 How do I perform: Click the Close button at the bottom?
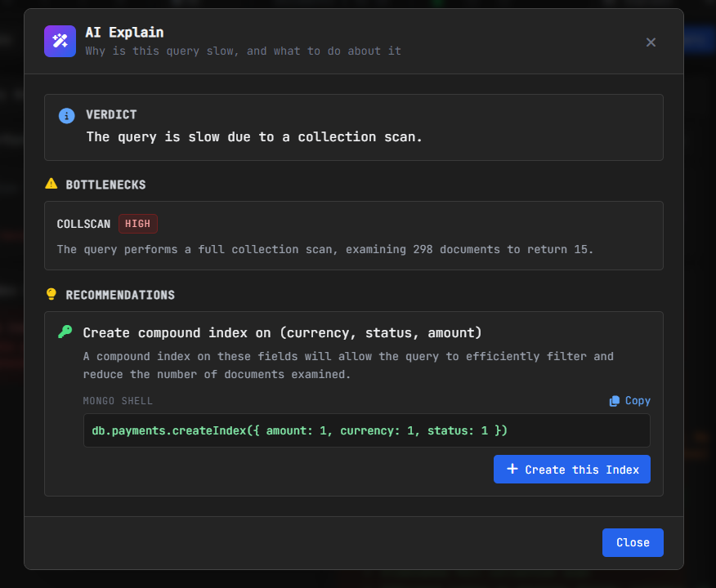pos(633,542)
